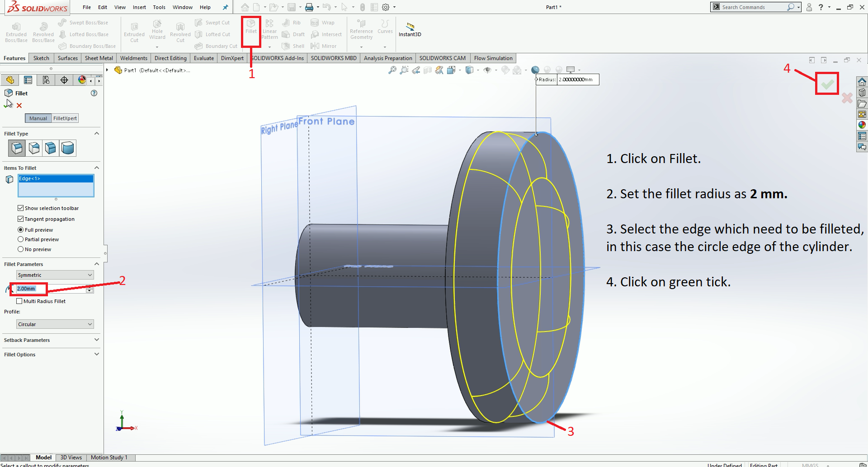Open the 3D Views tab
This screenshot has width=868, height=467.
(x=71, y=458)
